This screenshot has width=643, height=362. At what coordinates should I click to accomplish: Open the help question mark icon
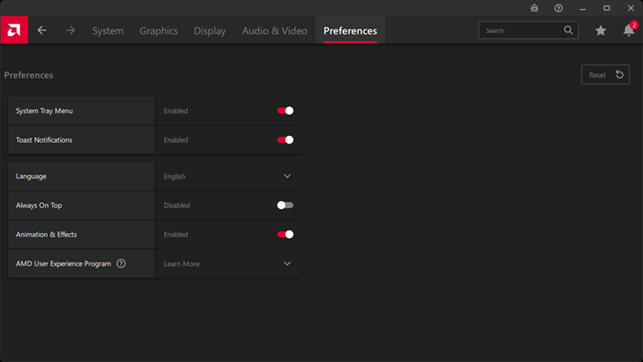[559, 8]
